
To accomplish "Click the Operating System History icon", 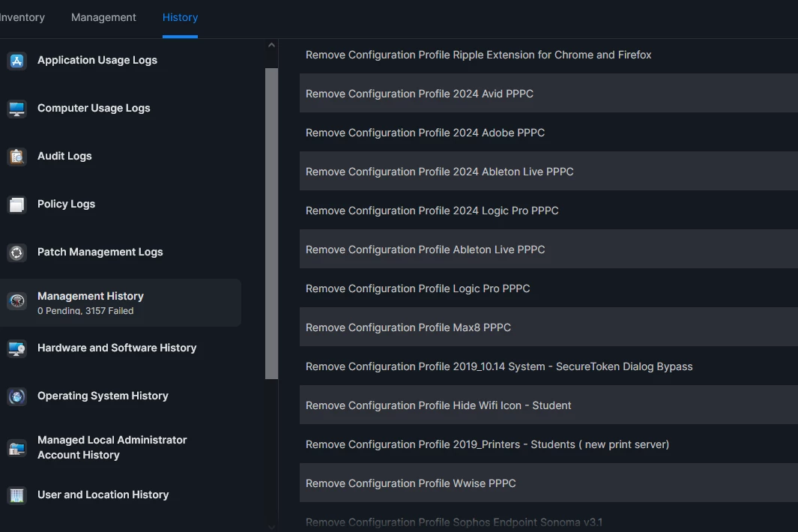I will [x=16, y=396].
